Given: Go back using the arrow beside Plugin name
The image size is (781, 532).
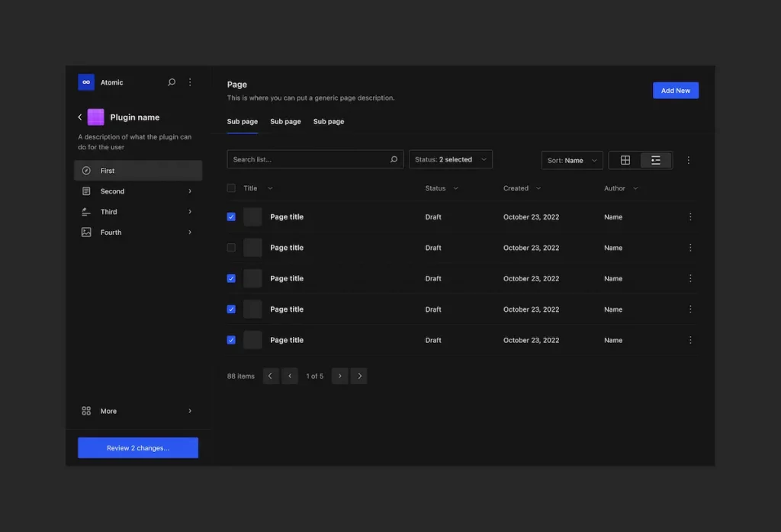Looking at the screenshot, I should click(x=80, y=117).
